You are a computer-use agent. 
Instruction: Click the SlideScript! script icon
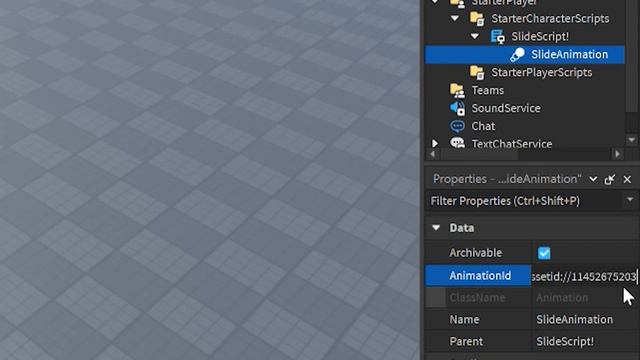(x=497, y=36)
